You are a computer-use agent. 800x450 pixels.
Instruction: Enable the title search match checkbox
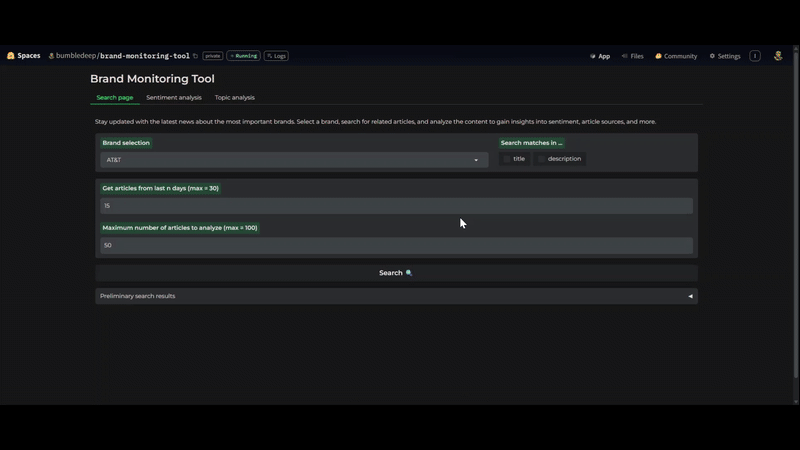tap(507, 159)
